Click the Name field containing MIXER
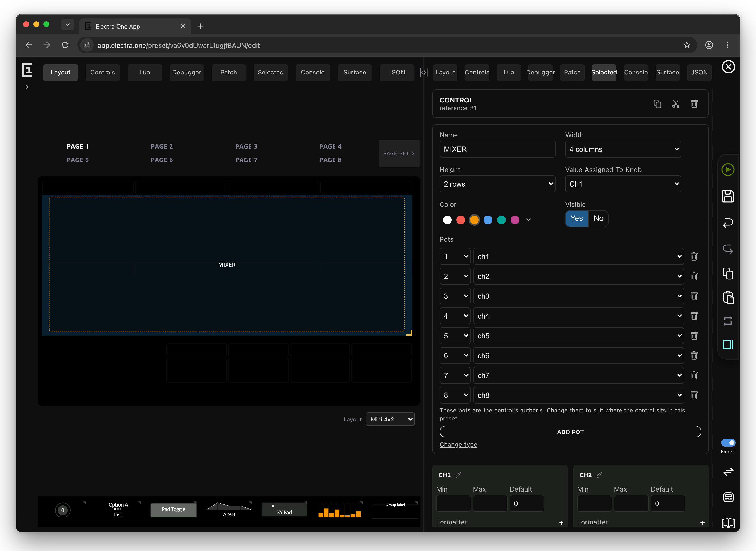 [x=497, y=149]
